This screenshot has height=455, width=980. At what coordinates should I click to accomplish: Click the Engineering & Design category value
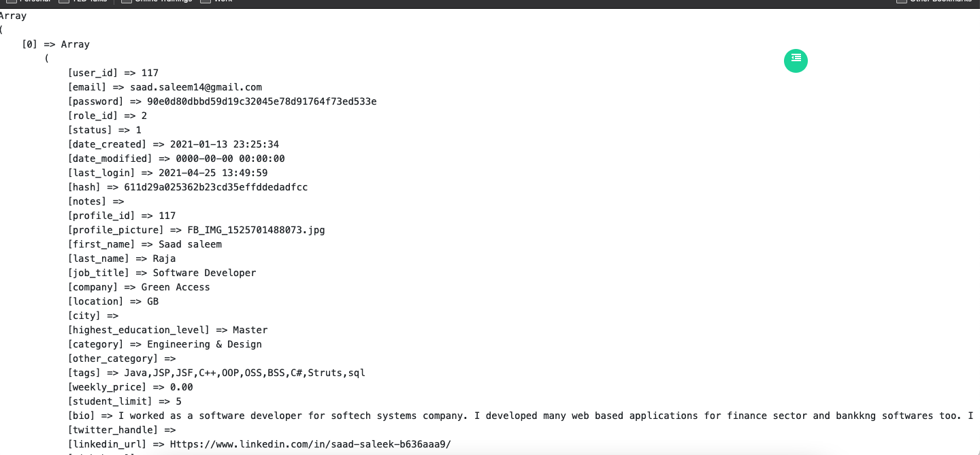click(x=204, y=344)
